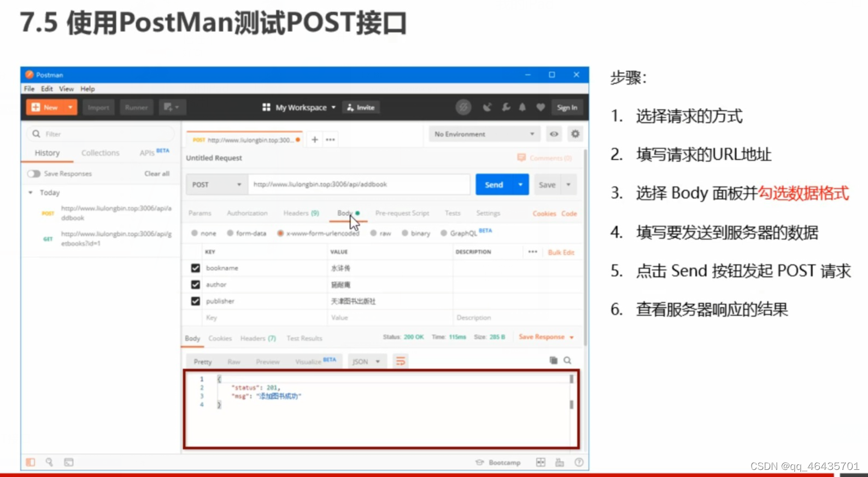Screen dimensions: 868x477
Task: Select the form-data body radio
Action: (230, 233)
